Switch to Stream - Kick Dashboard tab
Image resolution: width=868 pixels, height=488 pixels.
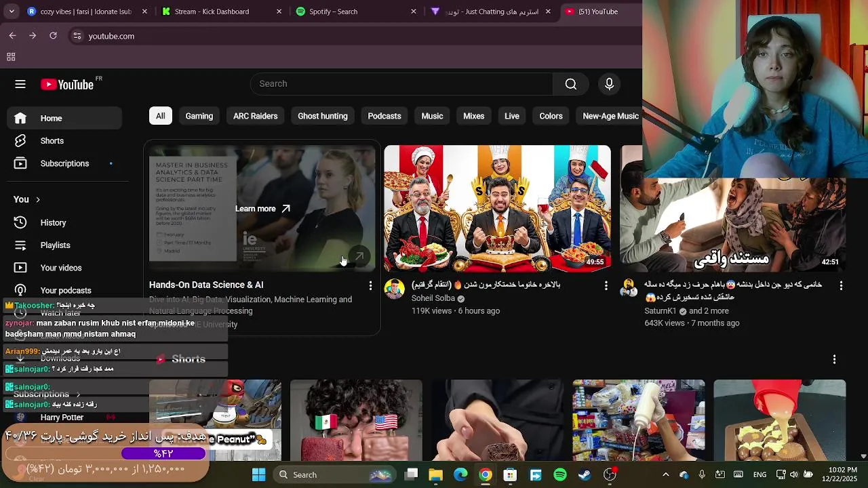[x=221, y=12]
